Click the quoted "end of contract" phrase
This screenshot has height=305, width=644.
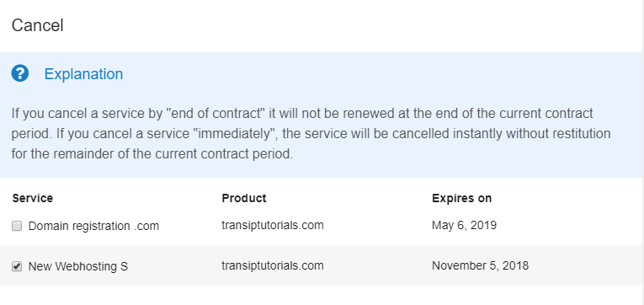tap(216, 113)
